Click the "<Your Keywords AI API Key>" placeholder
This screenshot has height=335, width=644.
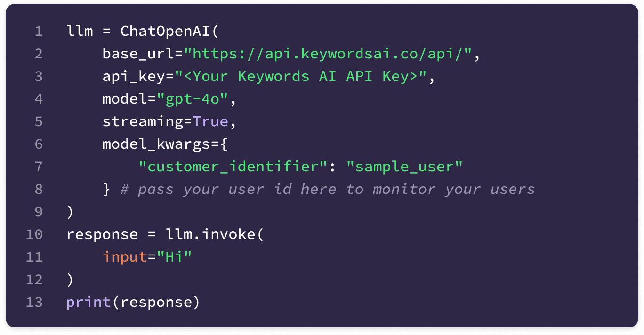point(301,77)
